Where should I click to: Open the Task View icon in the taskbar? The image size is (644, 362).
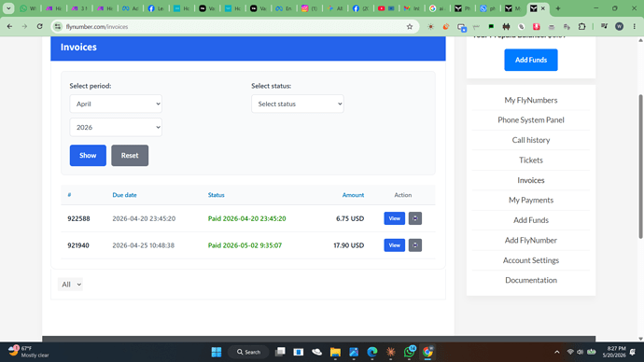[x=280, y=352]
